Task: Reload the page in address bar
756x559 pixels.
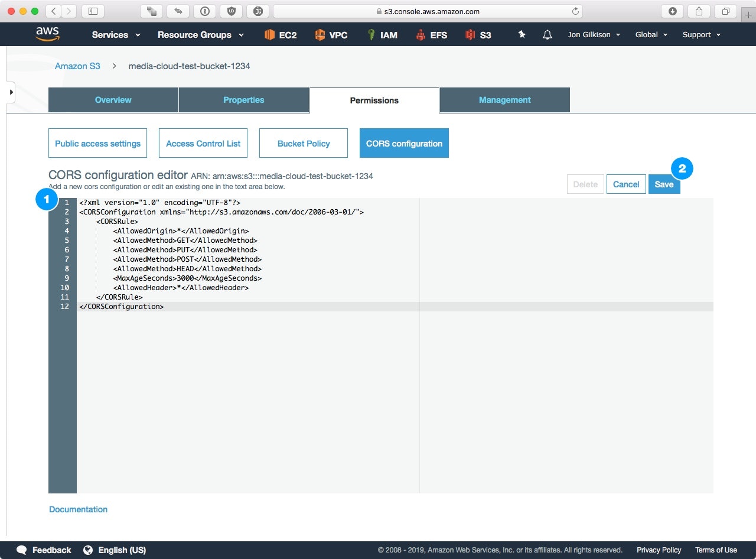Action: [575, 11]
